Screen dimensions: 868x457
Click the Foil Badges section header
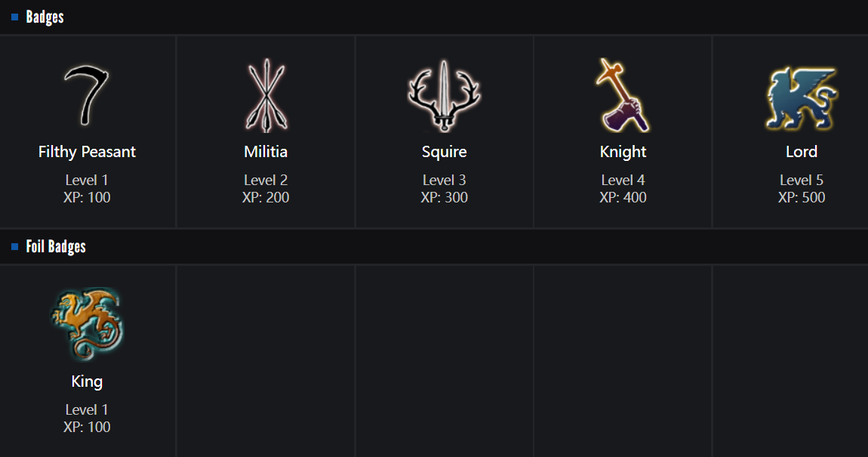pyautogui.click(x=56, y=247)
